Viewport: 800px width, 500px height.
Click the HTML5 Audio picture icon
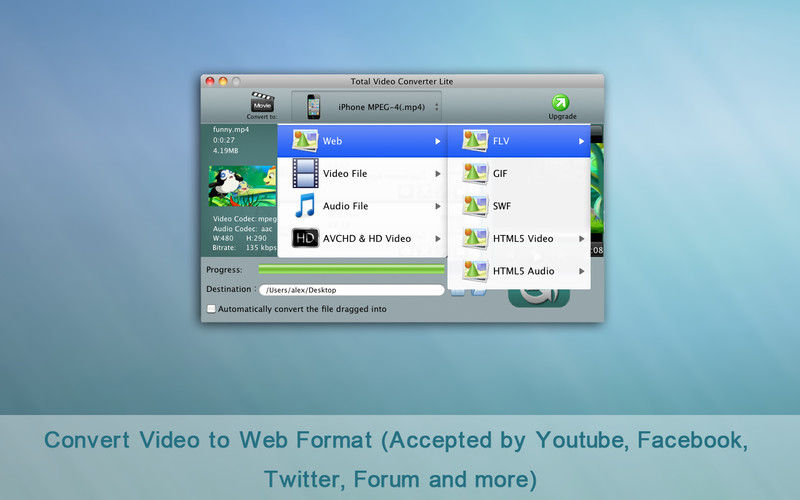(x=475, y=271)
